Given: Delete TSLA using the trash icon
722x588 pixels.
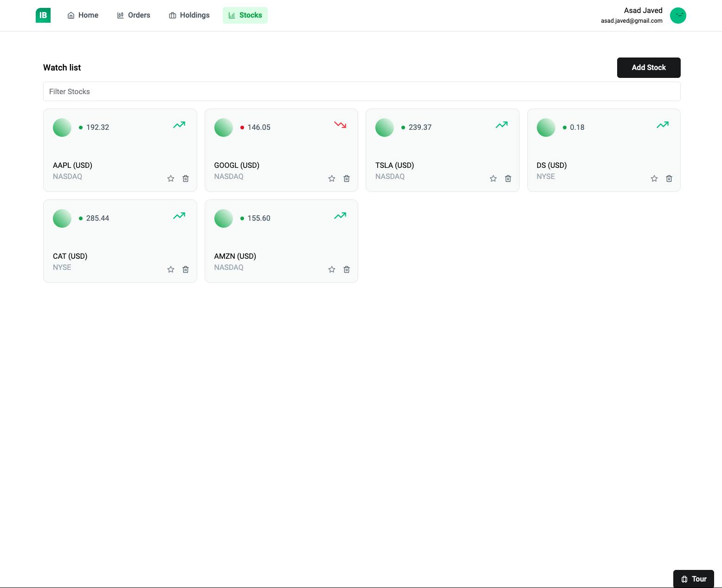Looking at the screenshot, I should click(508, 179).
